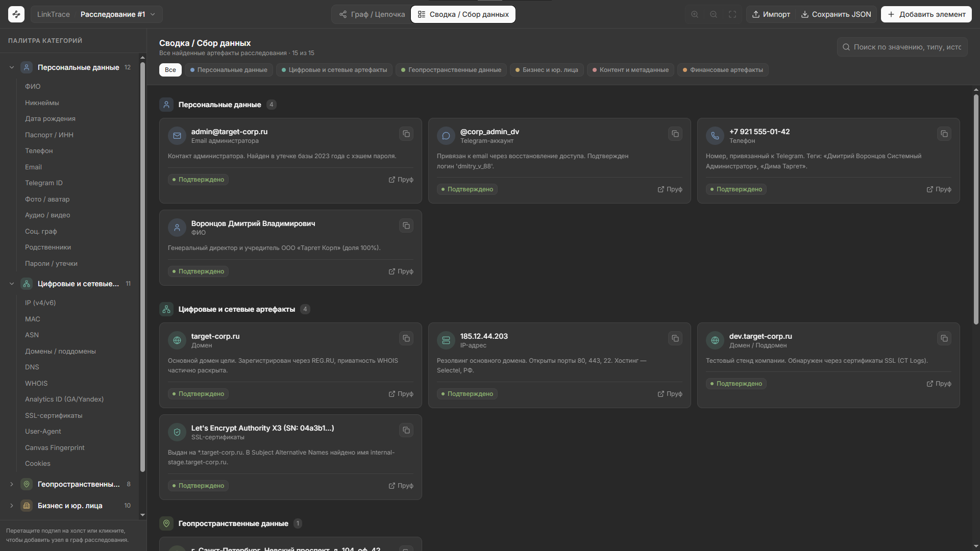This screenshot has height=551, width=980.
Task: Select SSL-сертификаты subtype in sidebar
Action: (54, 416)
